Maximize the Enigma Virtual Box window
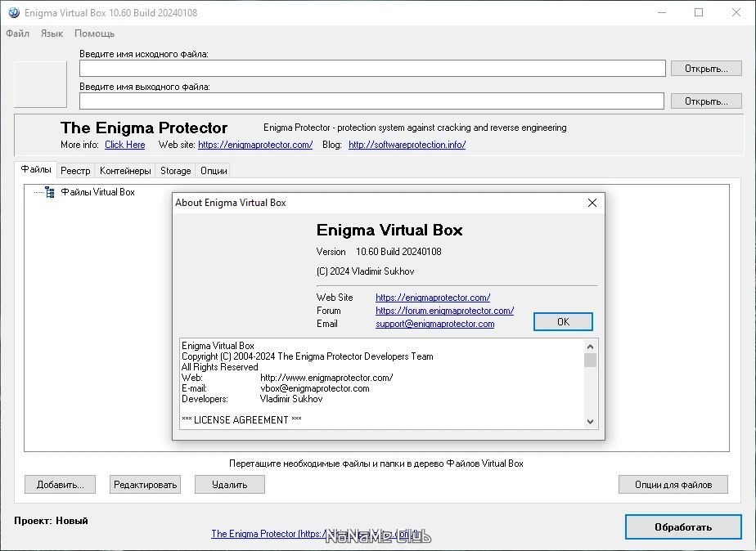The height and width of the screenshot is (551, 756). [x=699, y=12]
